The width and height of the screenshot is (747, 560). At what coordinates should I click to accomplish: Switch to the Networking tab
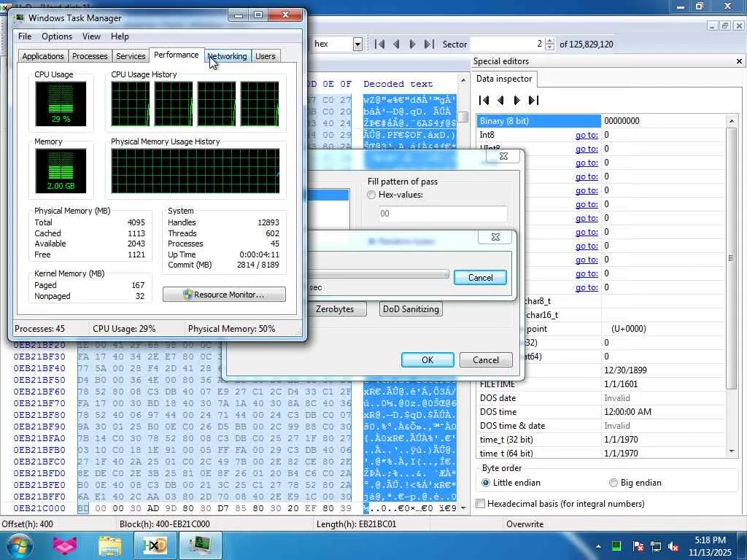pyautogui.click(x=227, y=56)
